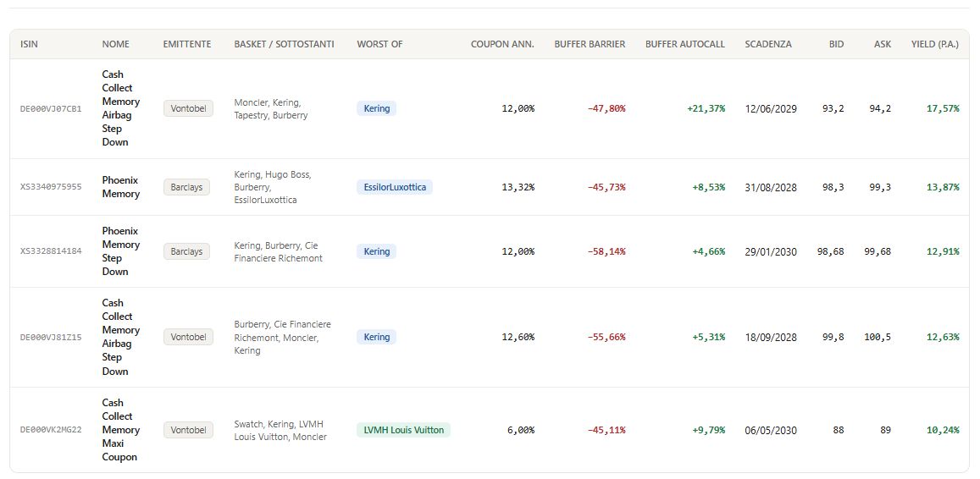This screenshot has width=980, height=479.
Task: Click coupon value 6,00%
Action: click(x=520, y=430)
